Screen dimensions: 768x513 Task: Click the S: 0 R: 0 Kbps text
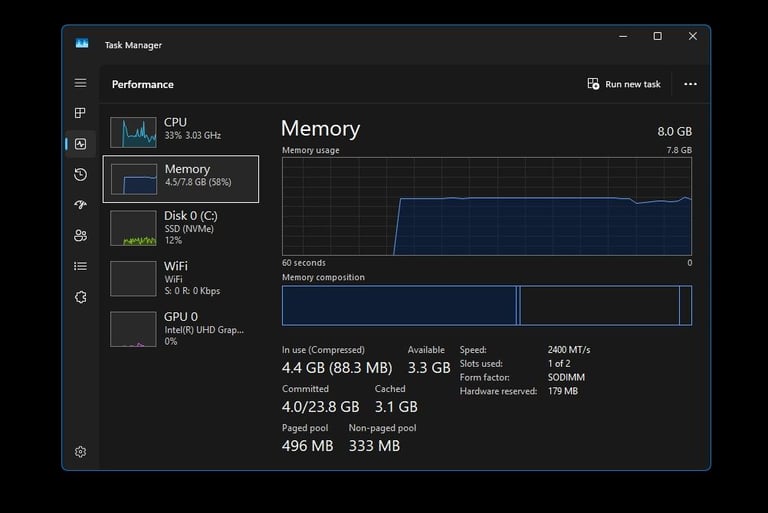pos(192,291)
